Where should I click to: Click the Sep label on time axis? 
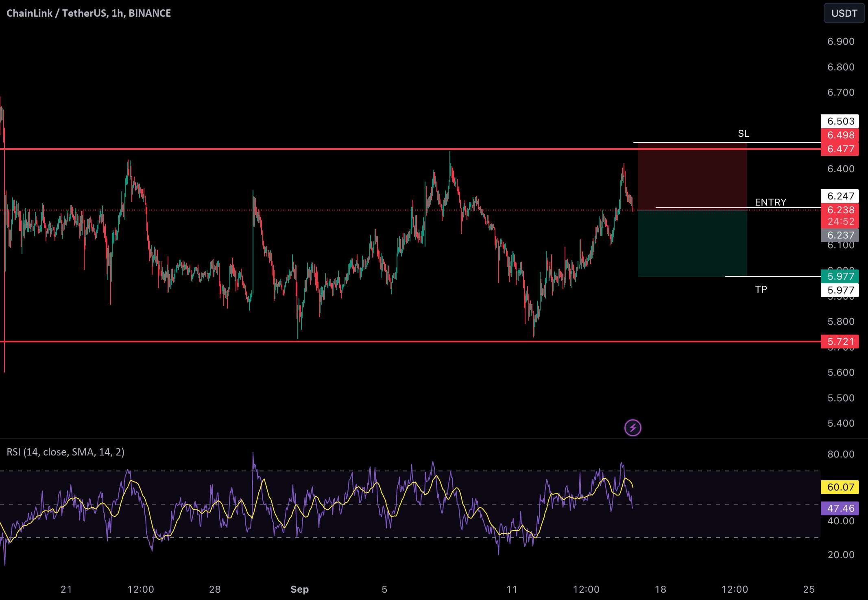click(299, 589)
